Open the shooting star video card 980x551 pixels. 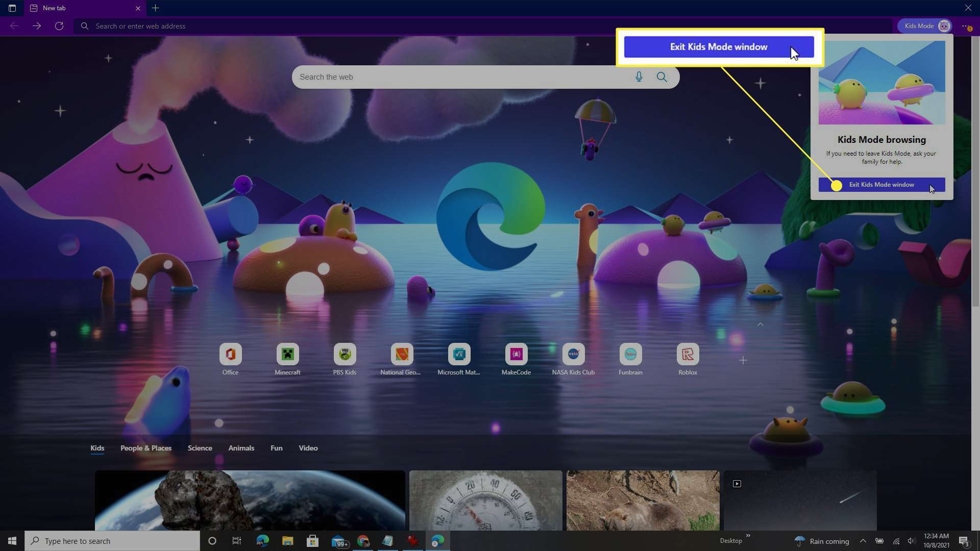(800, 500)
